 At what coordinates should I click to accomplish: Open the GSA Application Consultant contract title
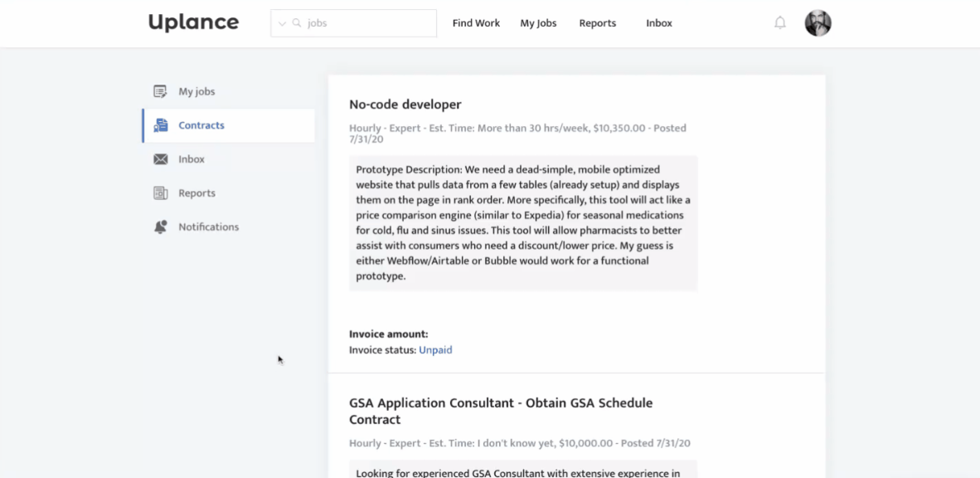500,411
